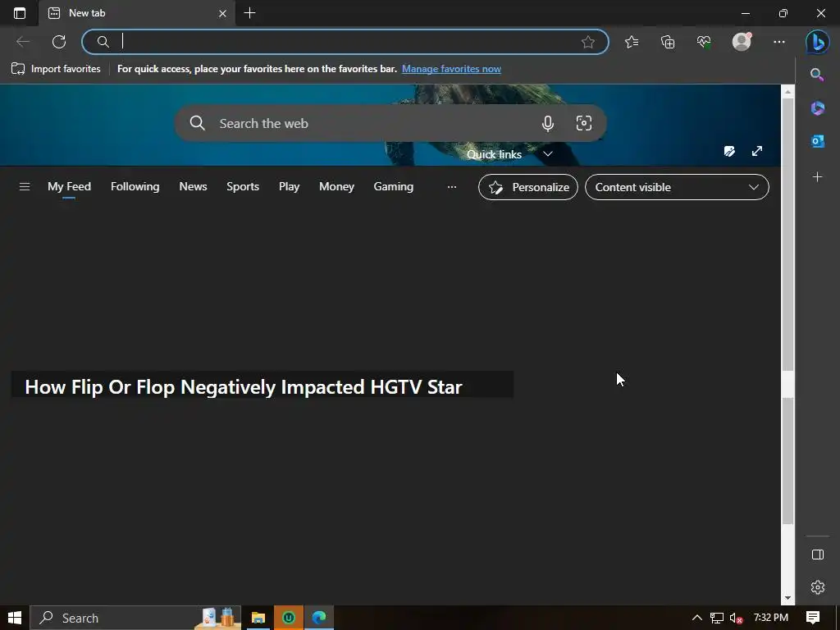Open feed hamburger menu
The width and height of the screenshot is (840, 630).
pos(25,186)
